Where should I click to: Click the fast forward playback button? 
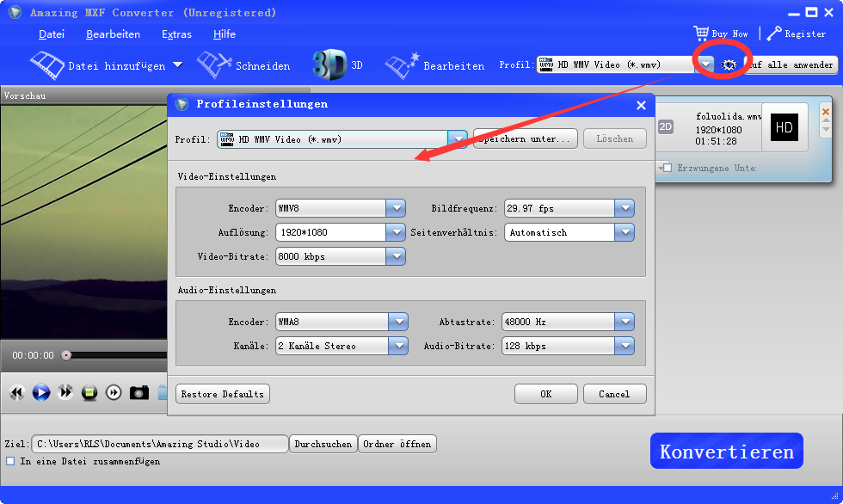pyautogui.click(x=65, y=392)
